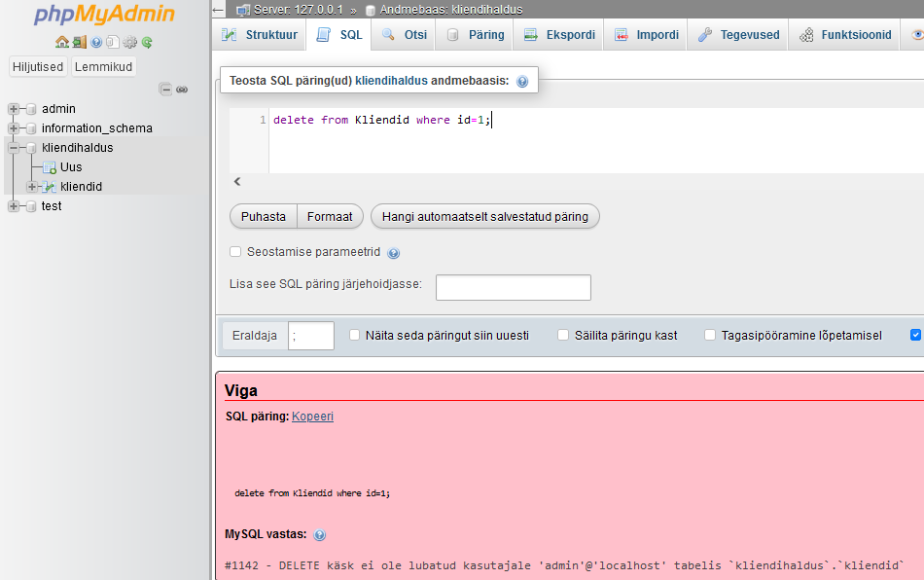Click the link with main panel icon
Screen dimensions: 924x580
coord(182,90)
